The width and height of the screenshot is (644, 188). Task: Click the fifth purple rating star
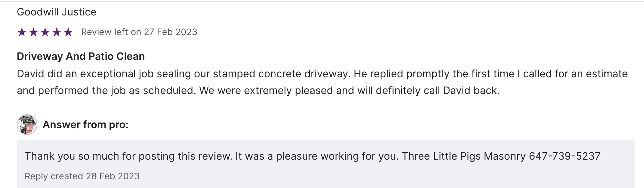68,32
